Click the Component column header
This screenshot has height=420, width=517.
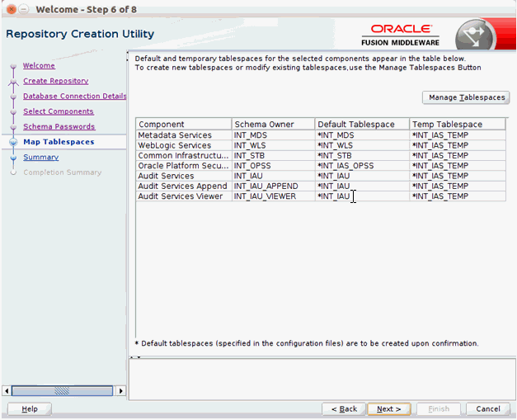point(184,124)
